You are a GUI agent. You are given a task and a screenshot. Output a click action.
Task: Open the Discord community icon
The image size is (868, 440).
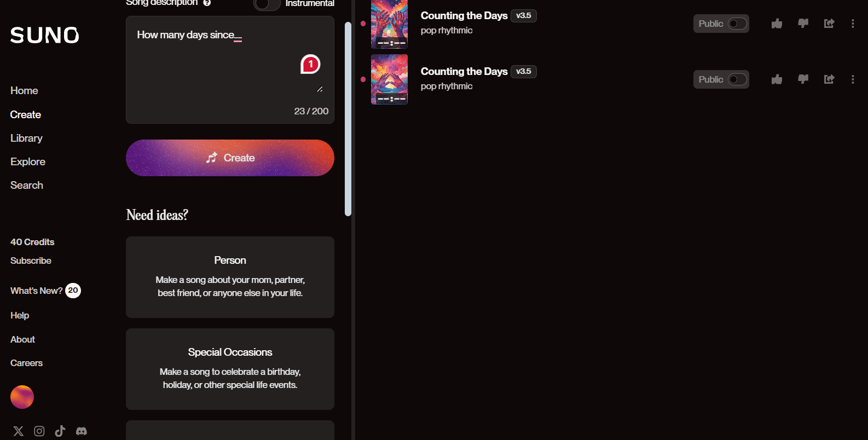82,431
